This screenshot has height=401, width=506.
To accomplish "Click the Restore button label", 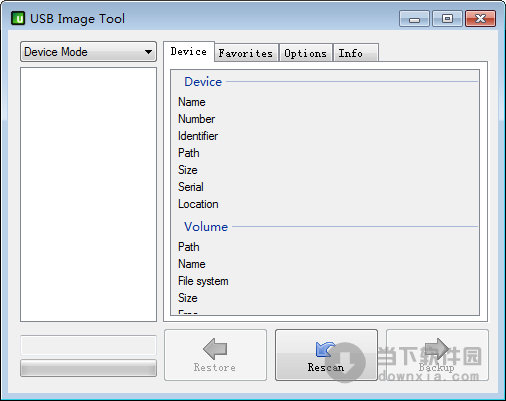I will coord(215,367).
